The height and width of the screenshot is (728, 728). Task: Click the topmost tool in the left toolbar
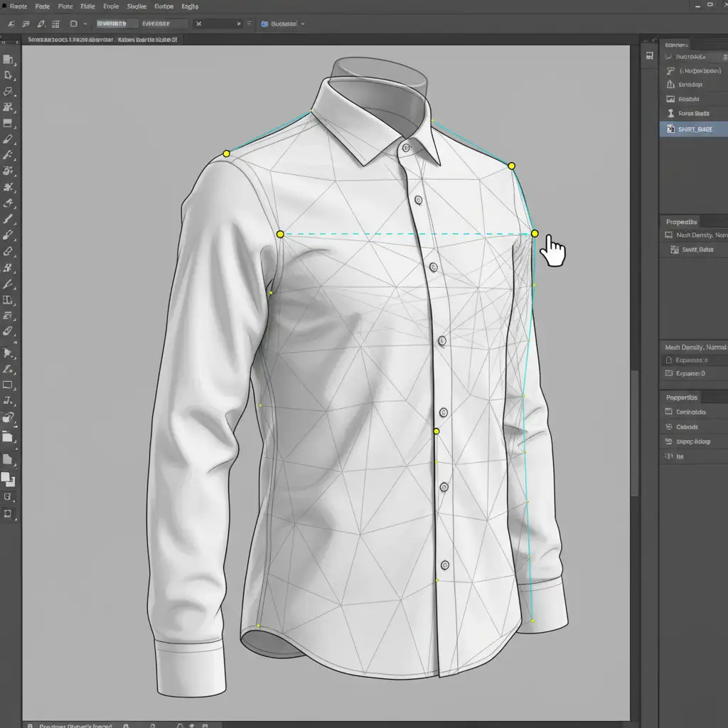click(9, 60)
